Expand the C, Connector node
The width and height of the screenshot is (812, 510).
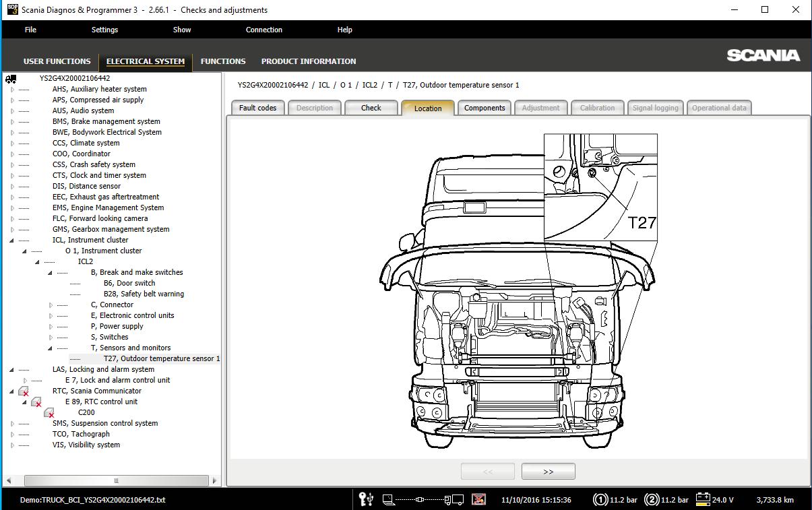tap(51, 305)
